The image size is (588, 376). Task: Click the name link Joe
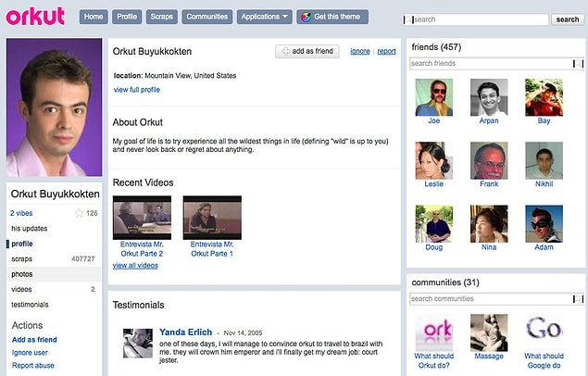coord(434,120)
